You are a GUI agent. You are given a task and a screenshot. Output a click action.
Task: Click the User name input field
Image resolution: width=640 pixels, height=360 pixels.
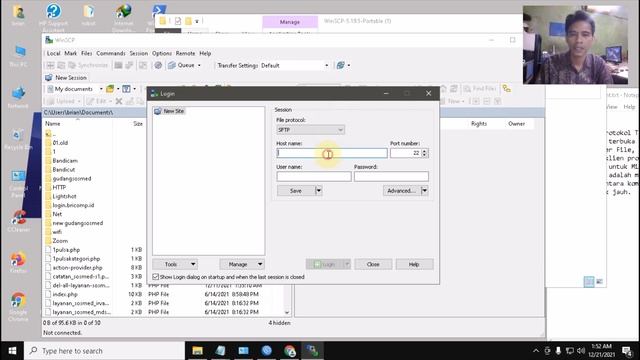tap(314, 176)
